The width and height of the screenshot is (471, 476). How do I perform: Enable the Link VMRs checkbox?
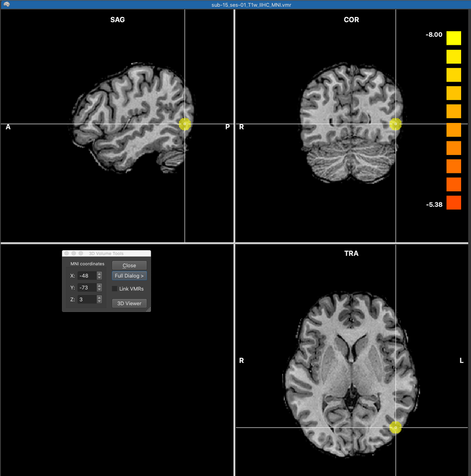pos(115,289)
